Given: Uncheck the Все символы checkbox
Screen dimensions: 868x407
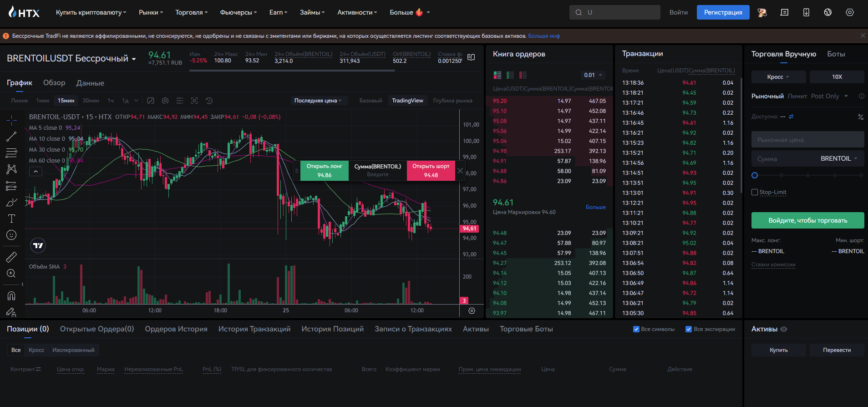Looking at the screenshot, I should [x=636, y=329].
